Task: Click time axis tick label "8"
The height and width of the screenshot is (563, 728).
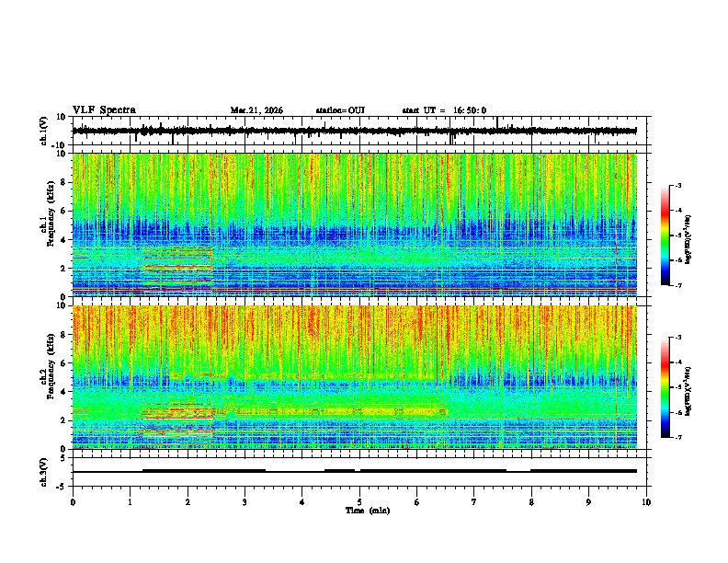Action: [x=531, y=502]
